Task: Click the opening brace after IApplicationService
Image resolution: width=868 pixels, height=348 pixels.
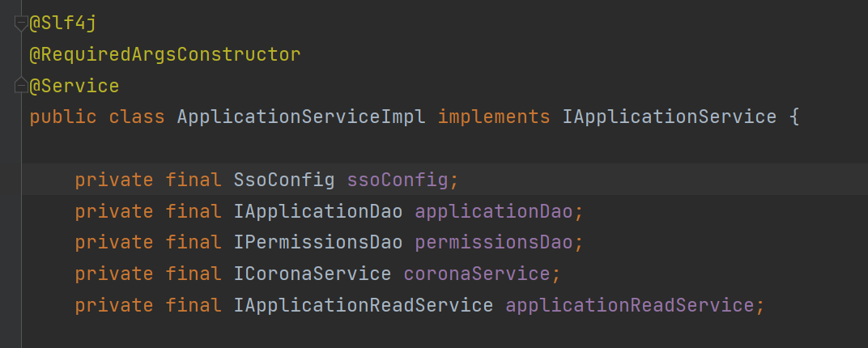Action: (x=794, y=117)
